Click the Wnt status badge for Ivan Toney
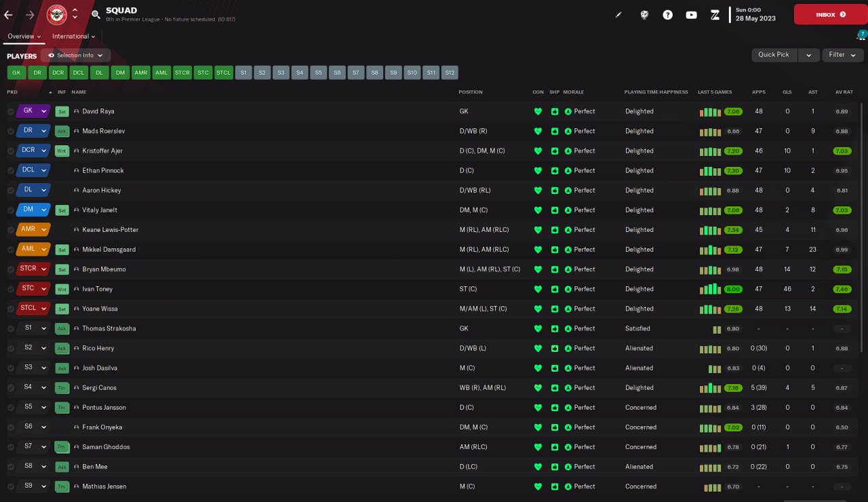This screenshot has height=502, width=868. [62, 289]
